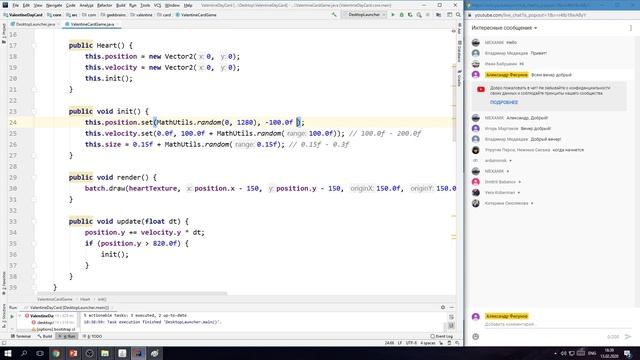Open Windows notification center icon
Viewport: 640px width, 360px height.
(x=628, y=353)
